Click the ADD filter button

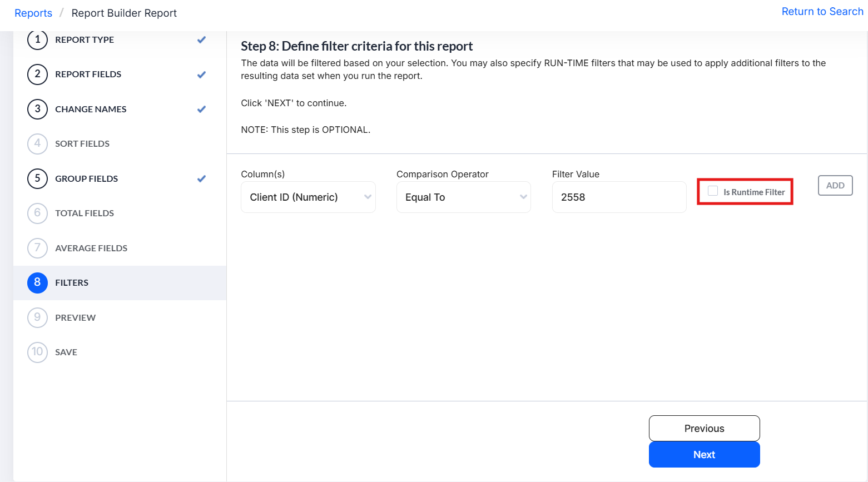pyautogui.click(x=835, y=185)
